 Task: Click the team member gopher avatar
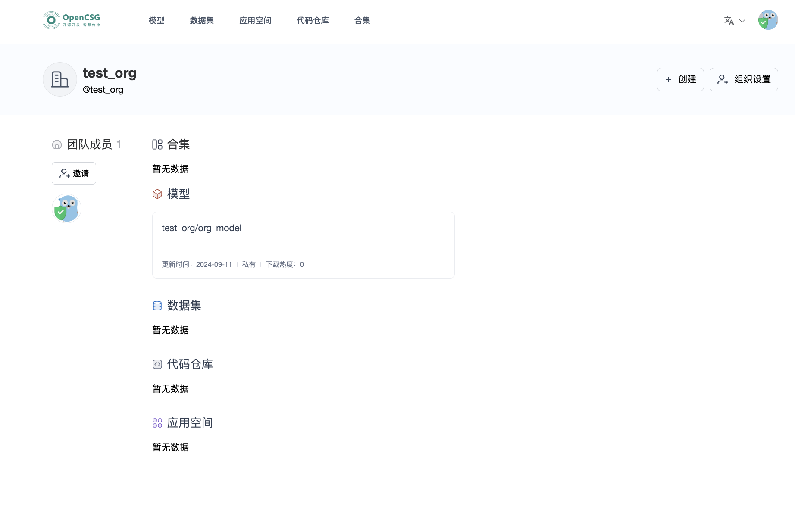[x=67, y=208]
